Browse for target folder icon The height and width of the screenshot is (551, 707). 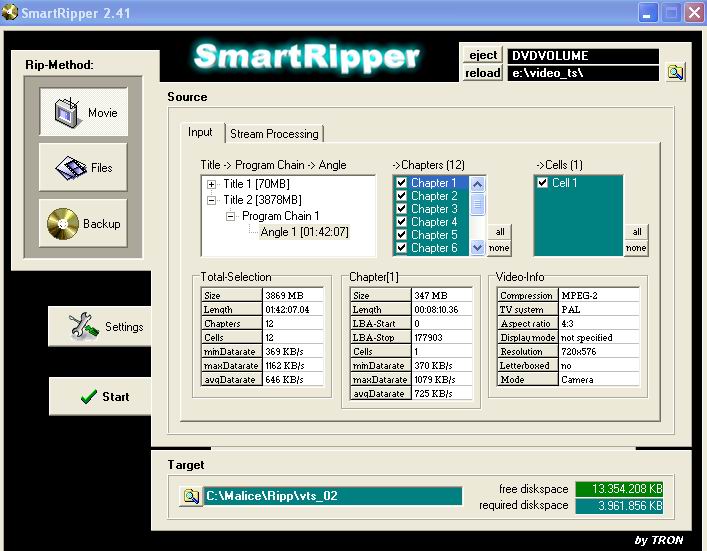191,496
